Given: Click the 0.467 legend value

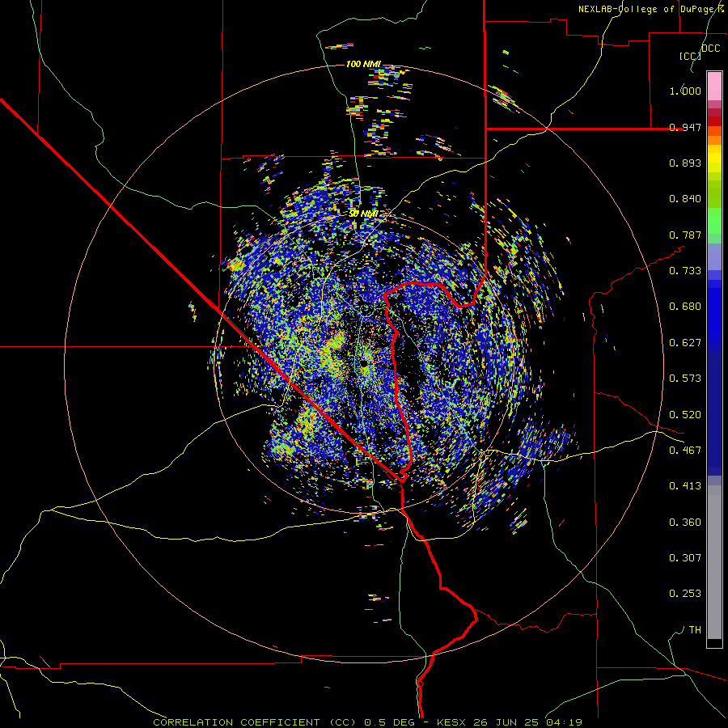Looking at the screenshot, I should [x=685, y=451].
